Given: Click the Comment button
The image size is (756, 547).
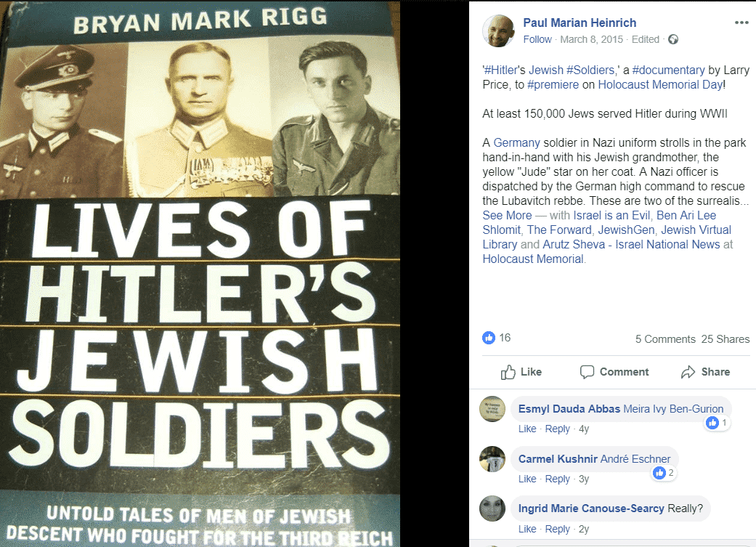Looking at the screenshot, I should coord(614,372).
